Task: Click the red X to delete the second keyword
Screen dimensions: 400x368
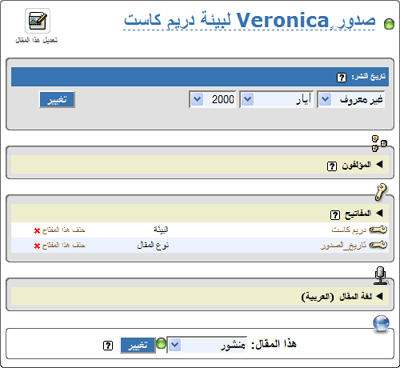Action: point(37,246)
